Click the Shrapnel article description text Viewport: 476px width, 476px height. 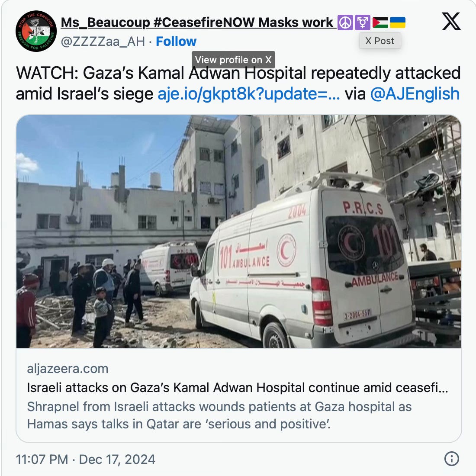pos(219,415)
